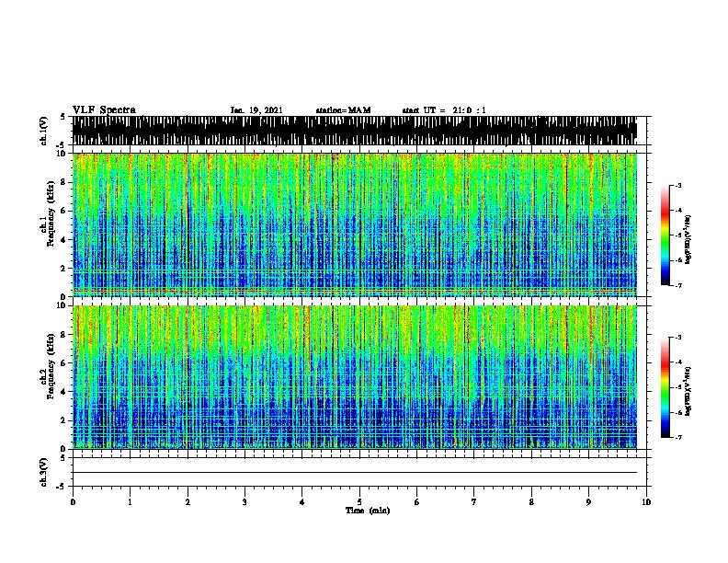Screen dimensions: 728x563
Task: Select the date text "Jan. 19, 2021"
Action: click(256, 110)
